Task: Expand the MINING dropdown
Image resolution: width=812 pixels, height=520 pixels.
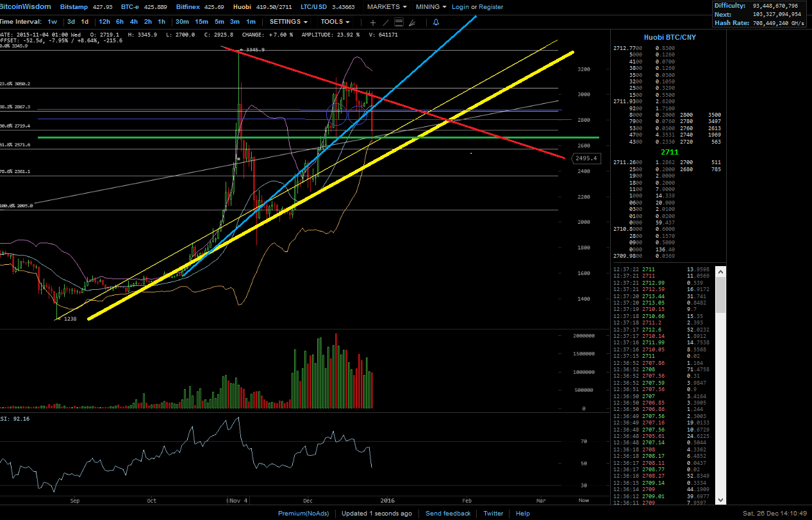Action: [431, 6]
